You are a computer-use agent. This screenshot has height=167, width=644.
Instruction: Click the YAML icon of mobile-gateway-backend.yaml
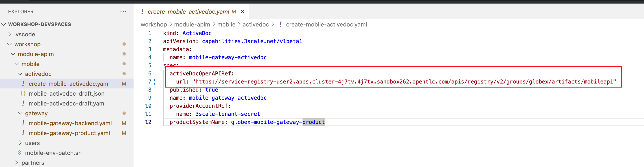click(x=23, y=123)
